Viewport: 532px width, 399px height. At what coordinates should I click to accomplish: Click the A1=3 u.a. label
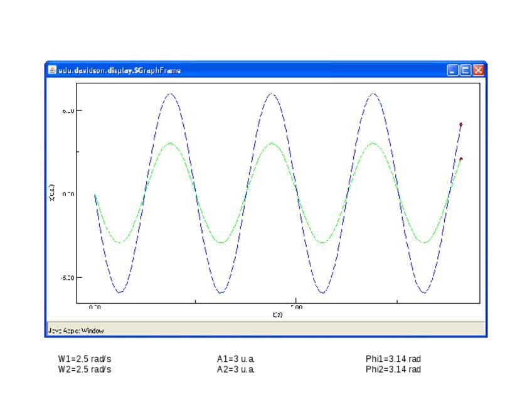pos(236,359)
